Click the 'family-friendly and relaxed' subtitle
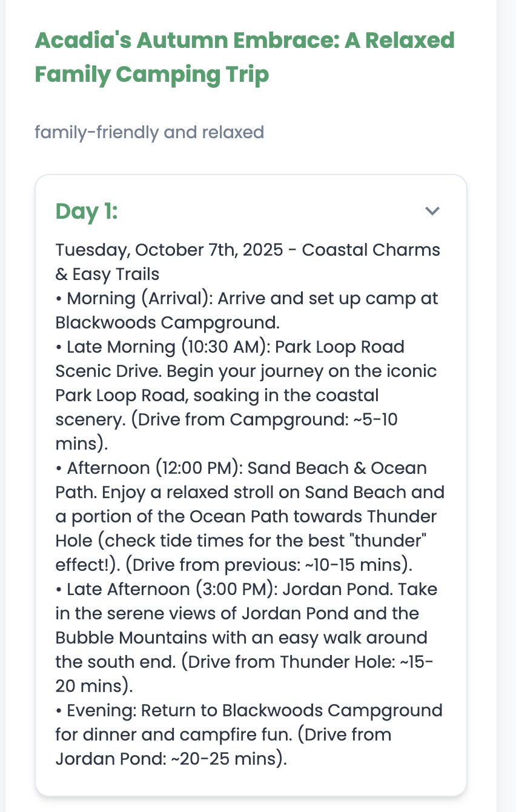The image size is (516, 812). [x=150, y=131]
